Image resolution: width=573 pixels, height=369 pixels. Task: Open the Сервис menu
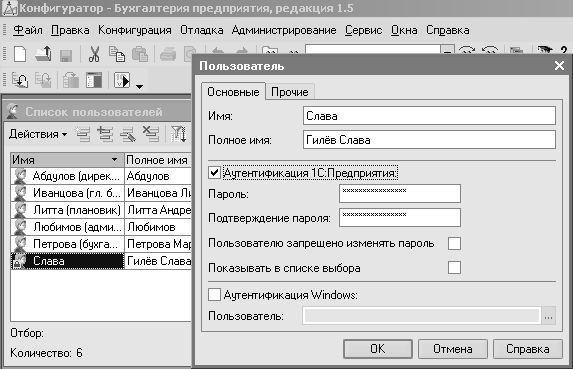(x=364, y=30)
